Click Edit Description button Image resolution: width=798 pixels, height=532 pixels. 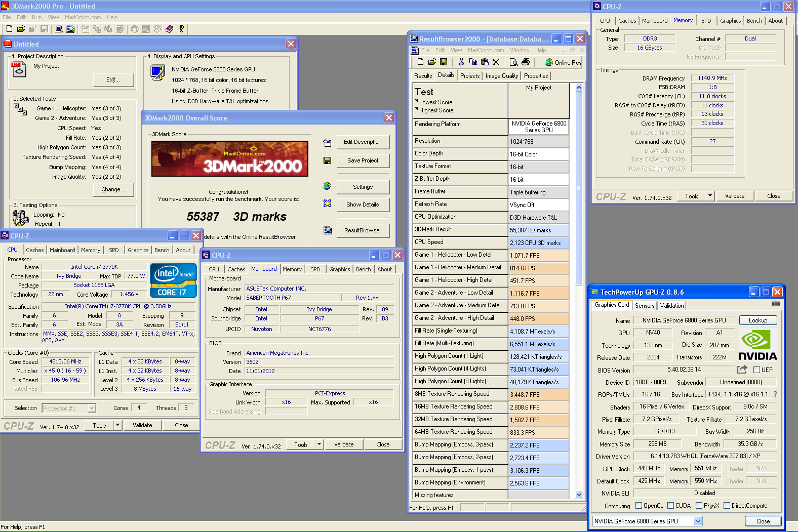pos(363,142)
